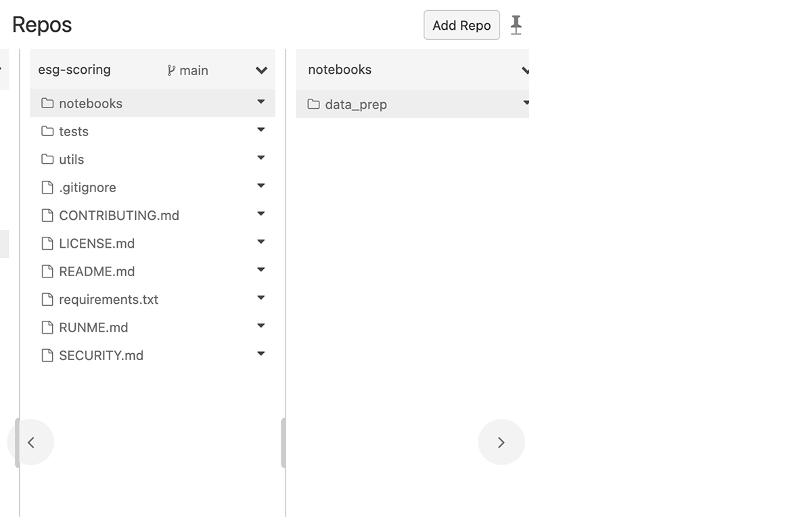Viewport: 812px width, 517px height.
Task: Open the CONTRIBUTING.md file
Action: [x=119, y=215]
